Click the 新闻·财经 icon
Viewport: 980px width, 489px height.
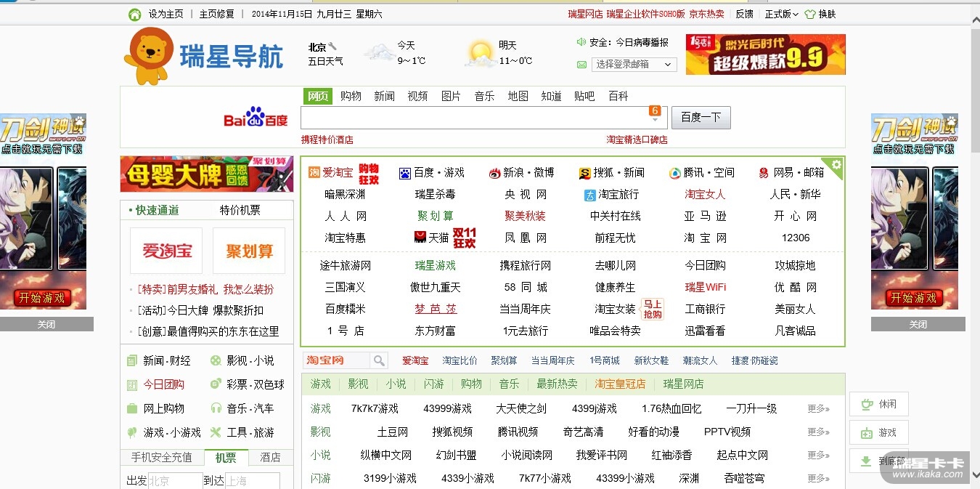click(x=132, y=360)
